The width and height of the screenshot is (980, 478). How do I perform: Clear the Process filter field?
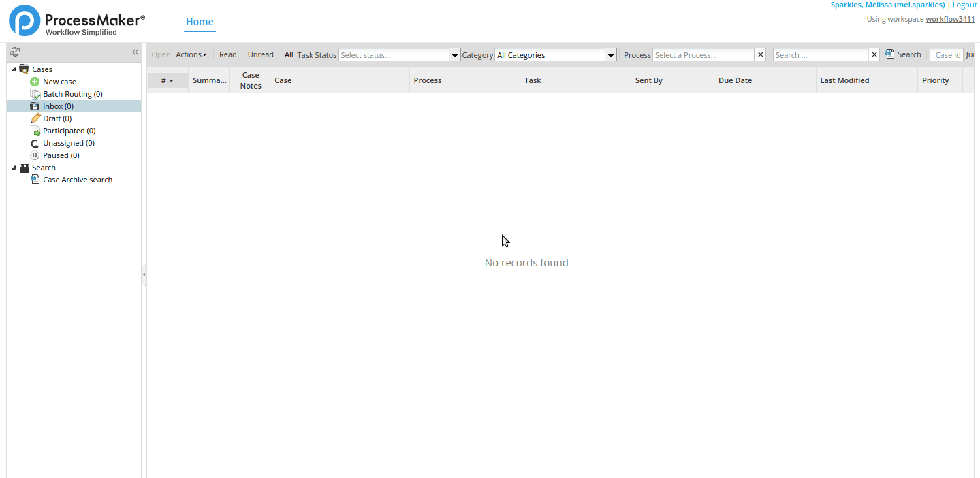761,55
